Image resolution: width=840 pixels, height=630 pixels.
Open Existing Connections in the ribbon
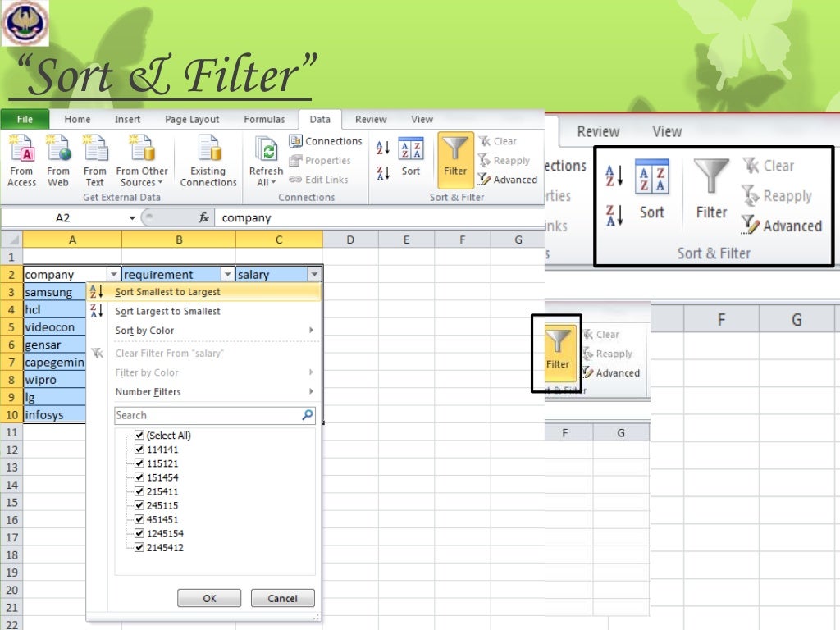[208, 161]
